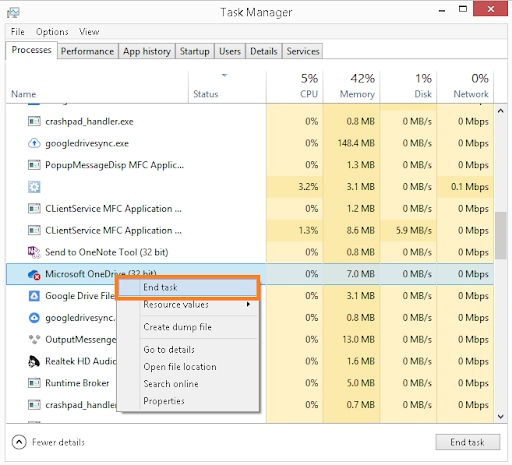The width and height of the screenshot is (512, 465).
Task: Select the Processes tab
Action: 31,50
